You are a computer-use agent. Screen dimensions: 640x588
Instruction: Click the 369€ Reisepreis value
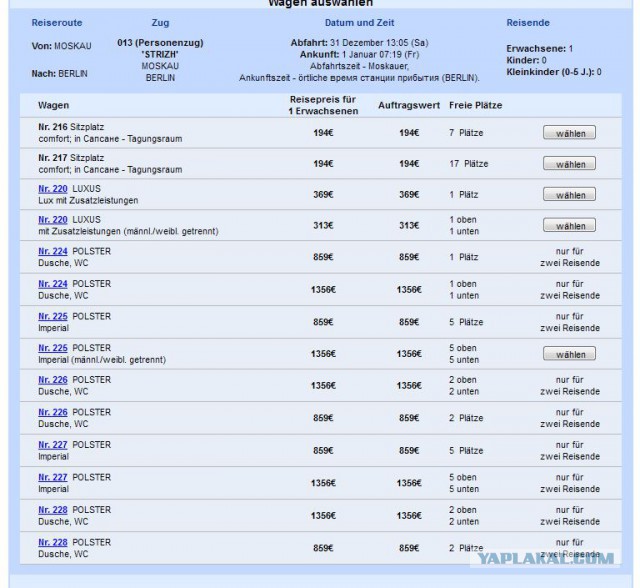point(323,195)
